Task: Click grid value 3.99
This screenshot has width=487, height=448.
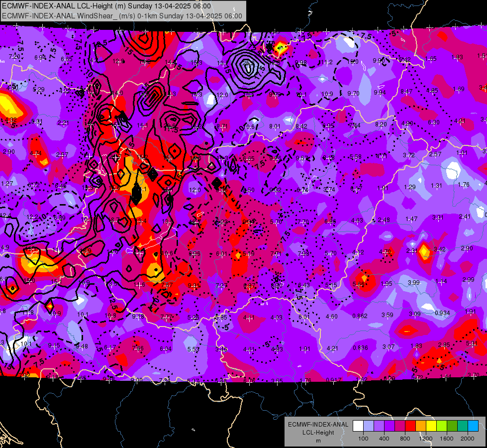Action: (414, 282)
